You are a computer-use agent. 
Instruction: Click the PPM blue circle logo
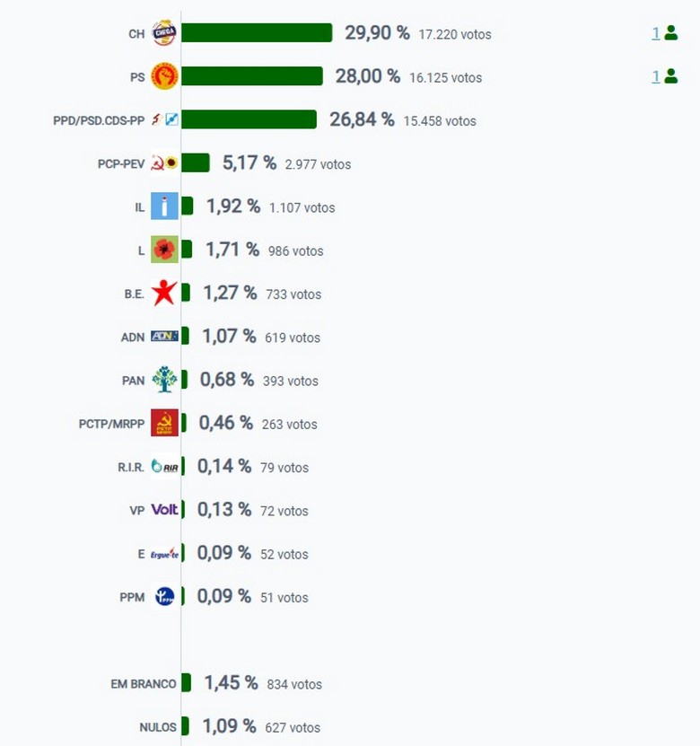coord(164,596)
